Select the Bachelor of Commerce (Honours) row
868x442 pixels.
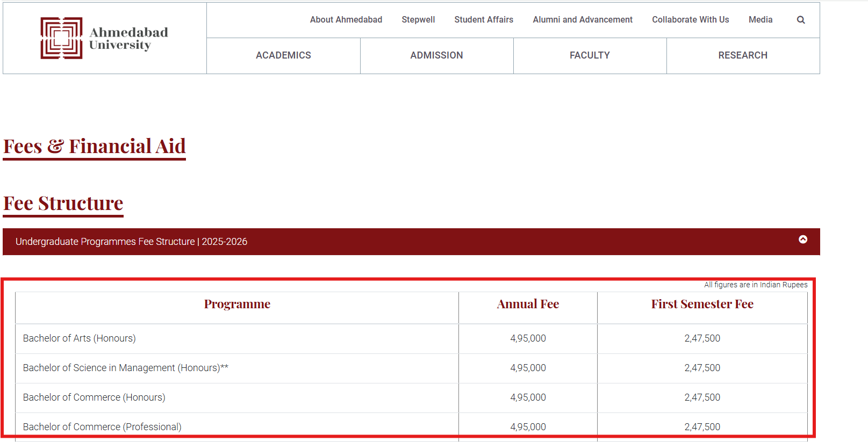click(411, 397)
